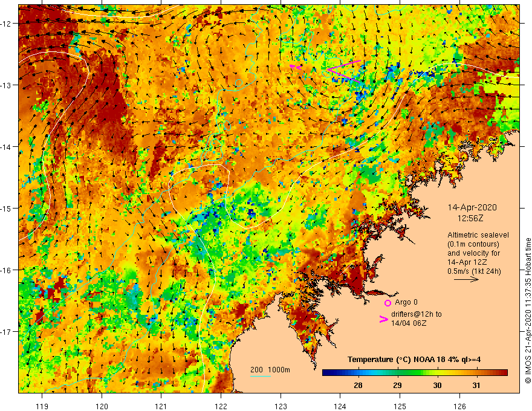Click the -16 latitude axis label
532x411 pixels.
click(x=7, y=270)
